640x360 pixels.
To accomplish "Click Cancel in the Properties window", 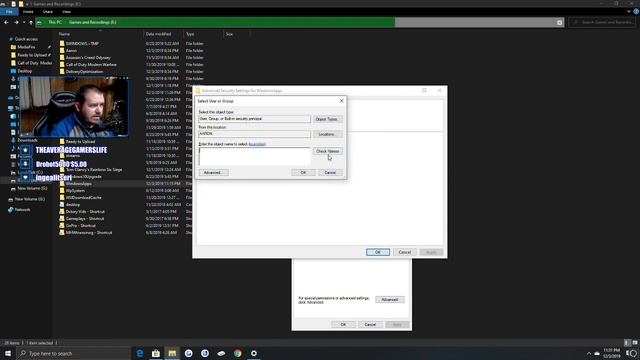I will [x=370, y=324].
